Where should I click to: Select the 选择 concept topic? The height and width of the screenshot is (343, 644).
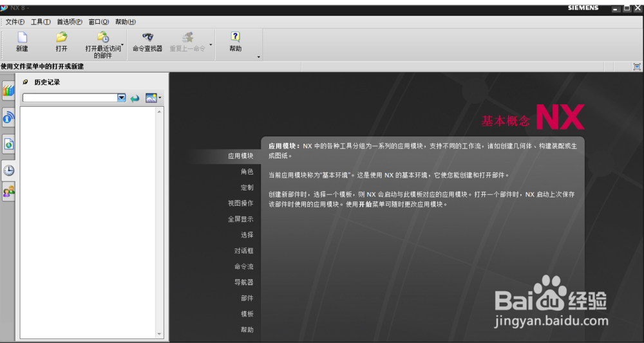click(x=247, y=235)
